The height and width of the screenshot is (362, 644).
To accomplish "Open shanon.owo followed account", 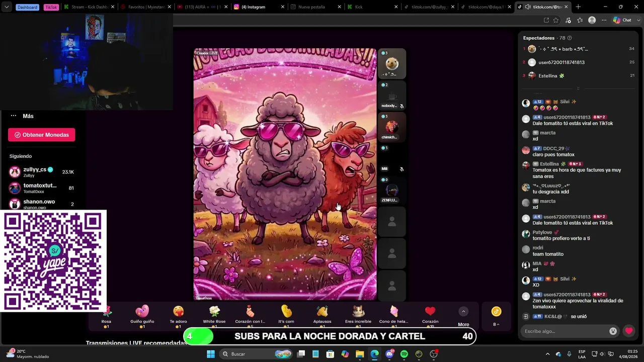I will click(42, 204).
